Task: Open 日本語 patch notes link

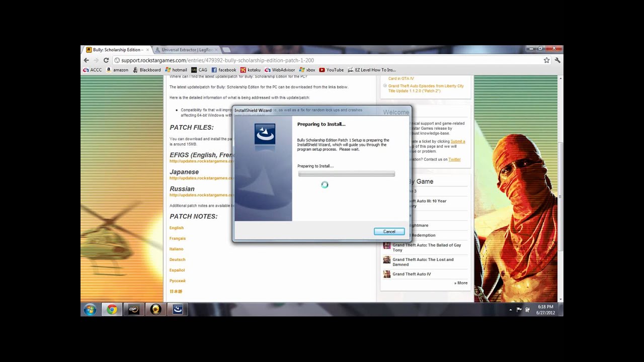Action: point(176,291)
